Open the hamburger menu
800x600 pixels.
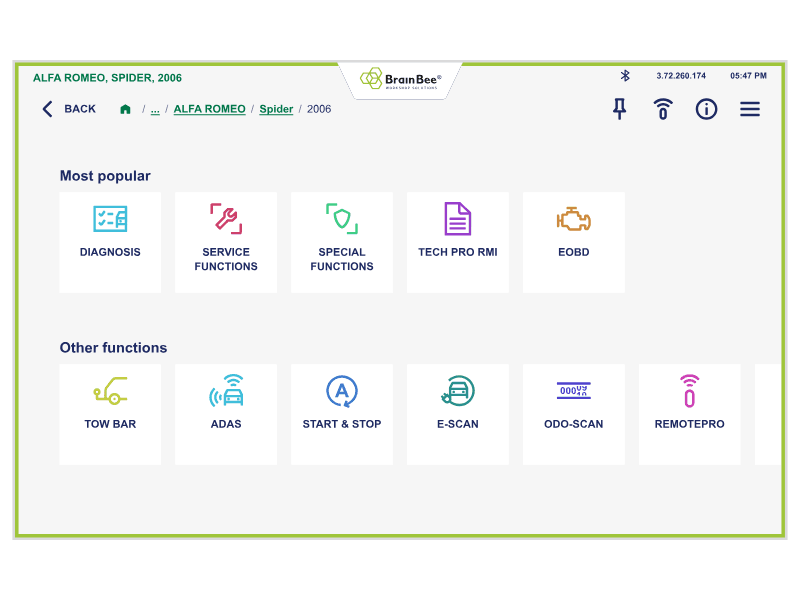[x=750, y=109]
